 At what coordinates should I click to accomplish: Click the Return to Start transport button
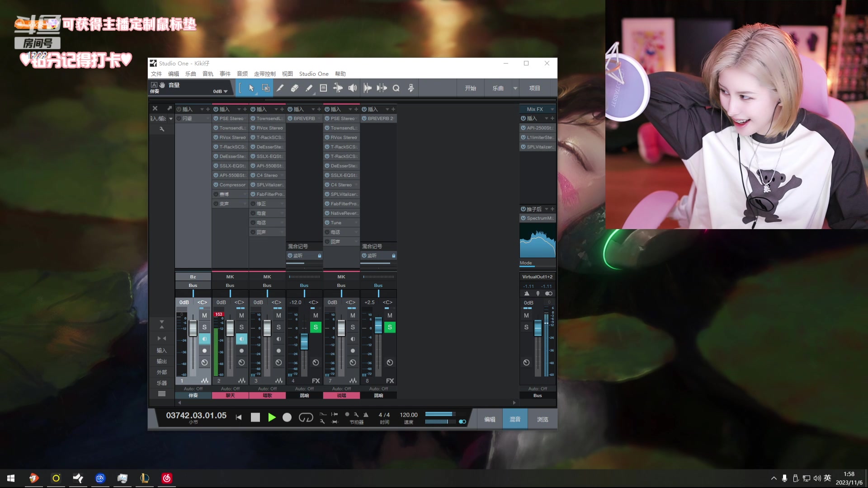[239, 418]
